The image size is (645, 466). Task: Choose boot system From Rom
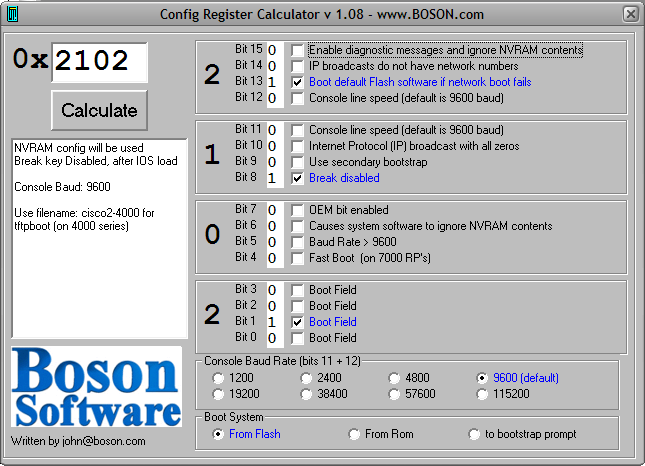coord(354,434)
